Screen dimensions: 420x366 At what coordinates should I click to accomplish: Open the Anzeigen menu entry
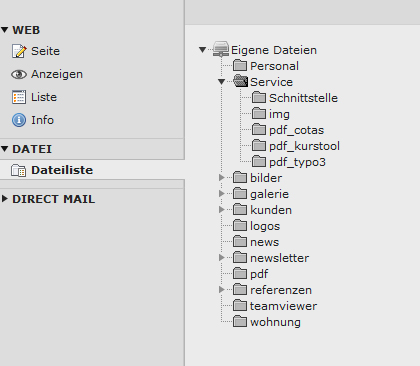57,75
